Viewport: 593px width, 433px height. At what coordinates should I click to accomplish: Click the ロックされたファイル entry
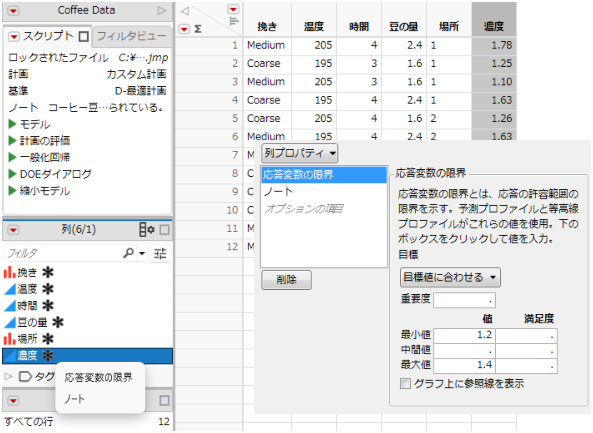tap(88, 57)
